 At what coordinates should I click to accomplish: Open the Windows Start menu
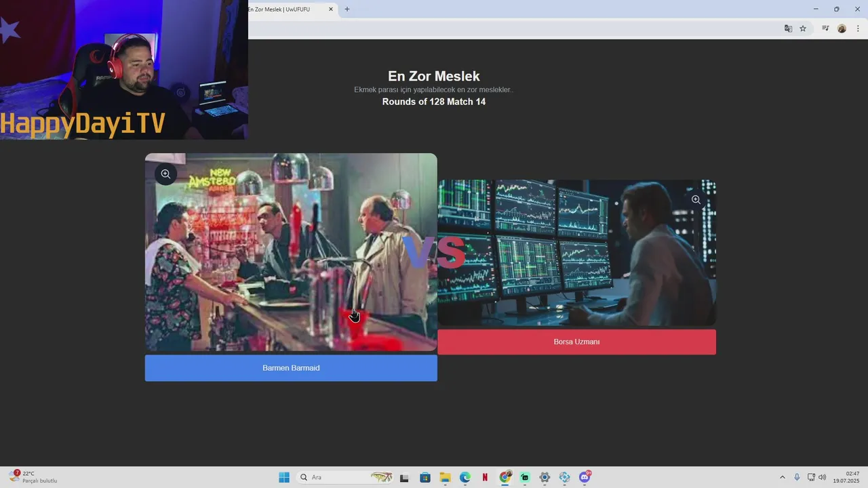pos(284,477)
